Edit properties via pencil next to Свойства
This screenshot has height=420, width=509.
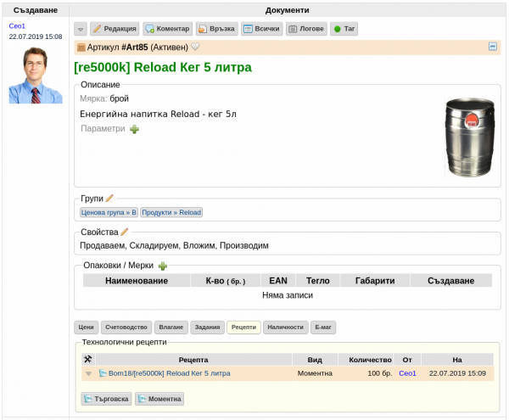[x=125, y=232]
